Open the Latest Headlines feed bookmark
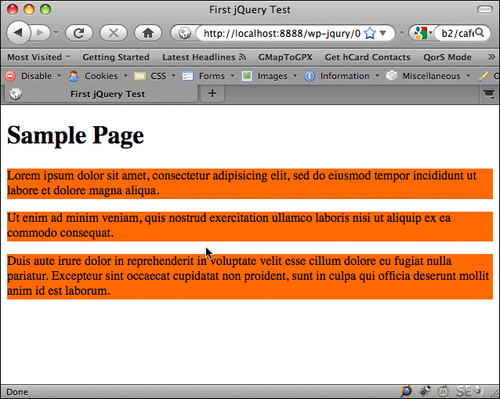500x399 pixels. coord(204,57)
